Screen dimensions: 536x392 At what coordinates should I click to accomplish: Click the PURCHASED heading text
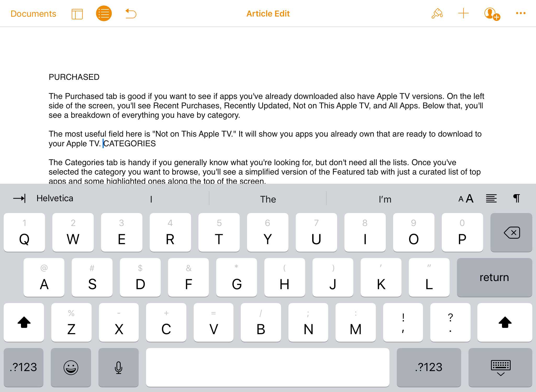[74, 77]
